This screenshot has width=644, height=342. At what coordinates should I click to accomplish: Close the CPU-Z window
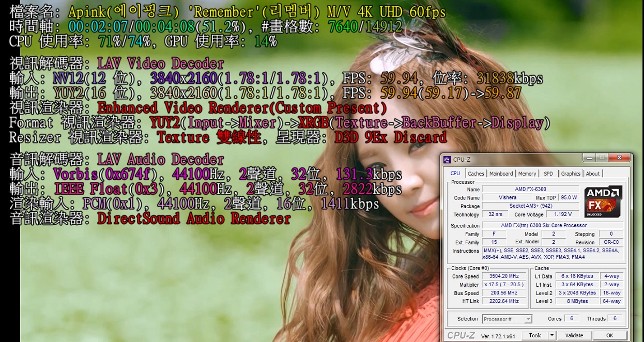pos(619,158)
